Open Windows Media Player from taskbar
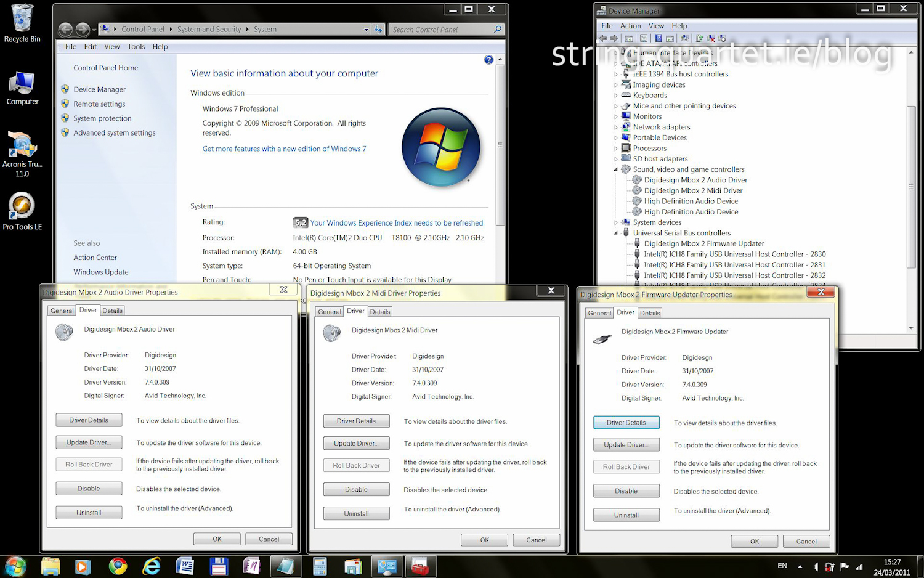This screenshot has height=578, width=924. pyautogui.click(x=83, y=566)
